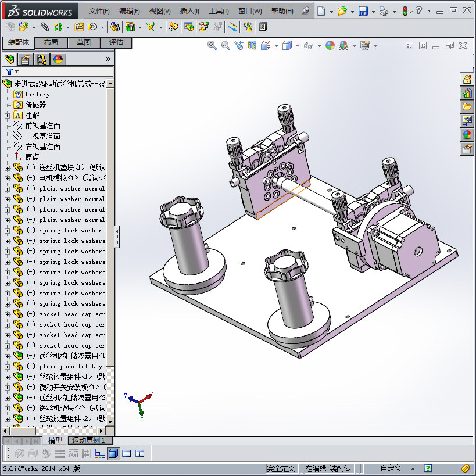Click the Reference Geometry icon
This screenshot has width=476, height=476.
pos(151,27)
